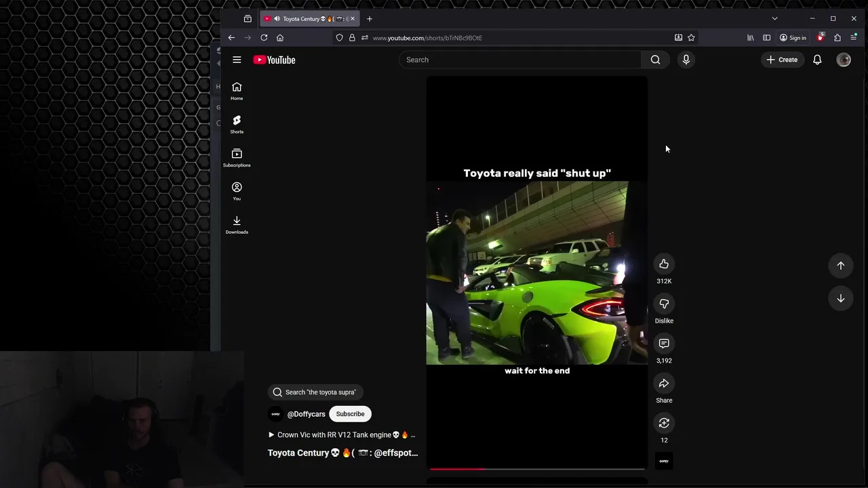Open the YouTube hamburger guide menu
868x488 pixels.
pyautogui.click(x=237, y=60)
